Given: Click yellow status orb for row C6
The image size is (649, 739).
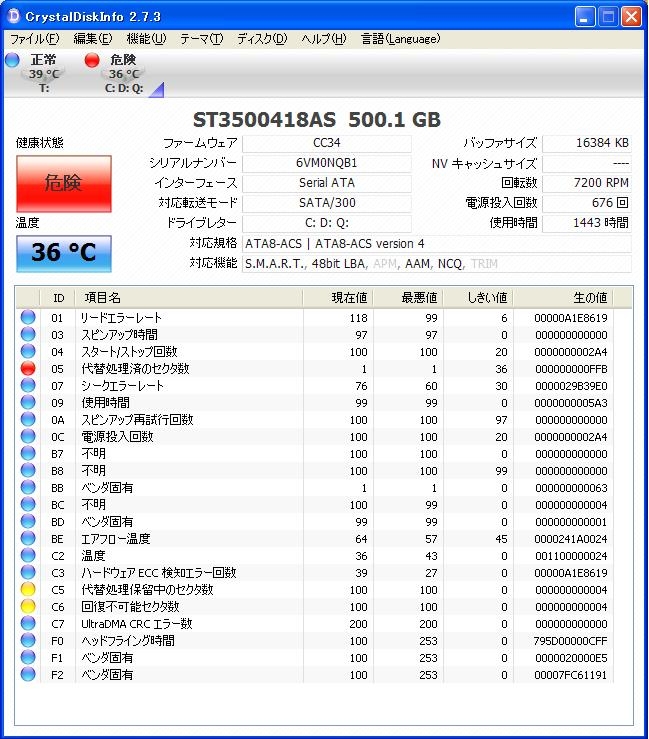Looking at the screenshot, I should pyautogui.click(x=28, y=606).
